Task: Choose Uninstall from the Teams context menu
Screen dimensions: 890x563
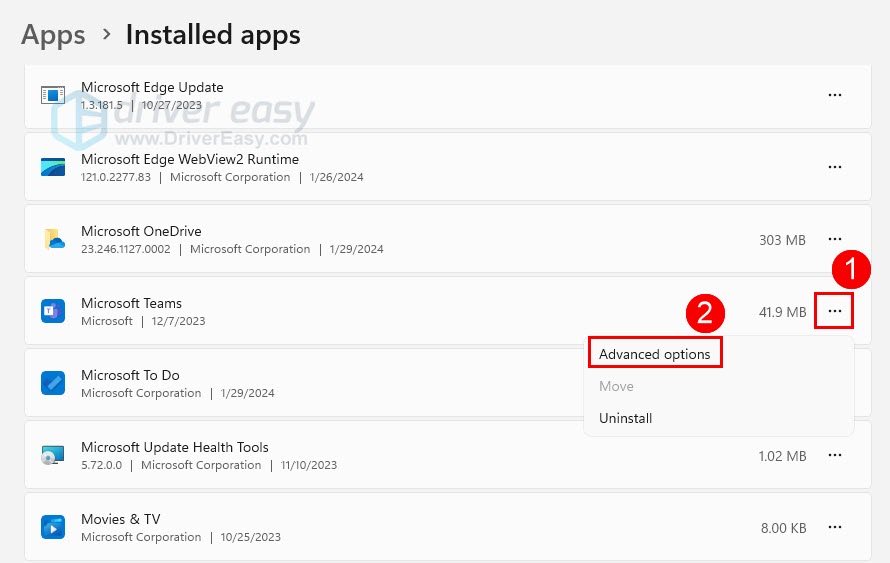Action: click(x=625, y=418)
